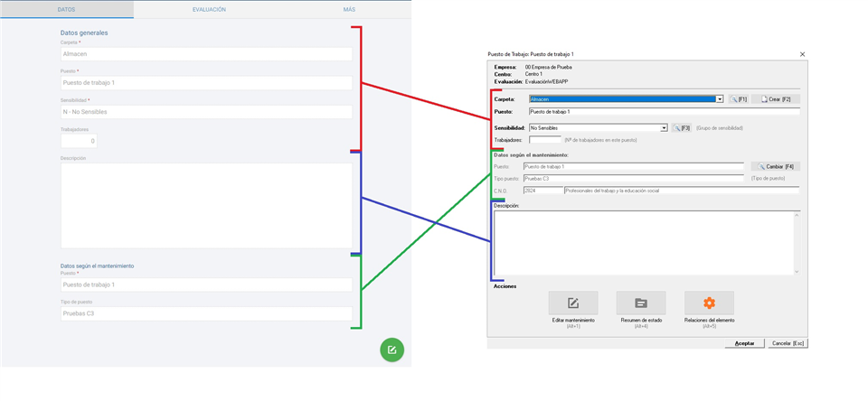The width and height of the screenshot is (868, 401).
Task: Click the Cancelar [Esc] button
Action: pyautogui.click(x=787, y=343)
